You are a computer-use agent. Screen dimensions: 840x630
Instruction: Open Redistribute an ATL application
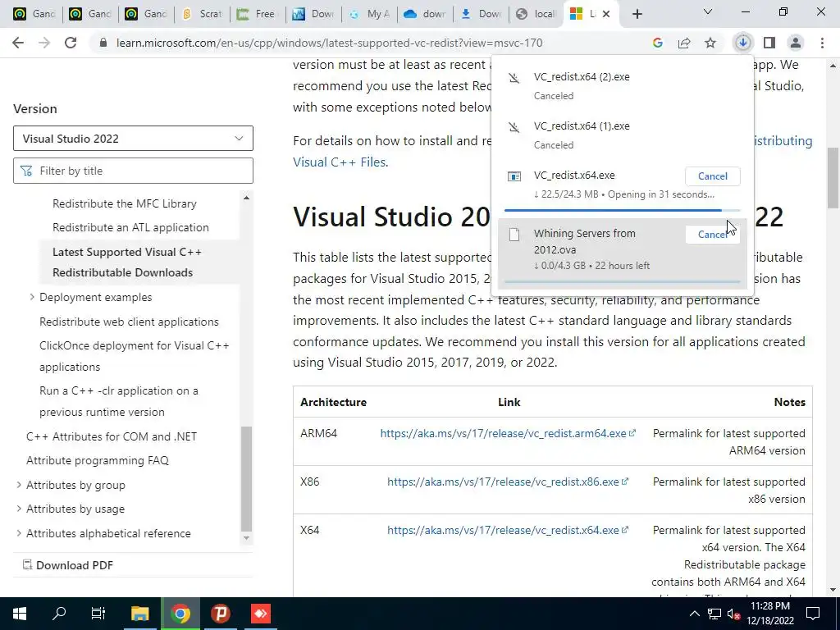click(130, 227)
